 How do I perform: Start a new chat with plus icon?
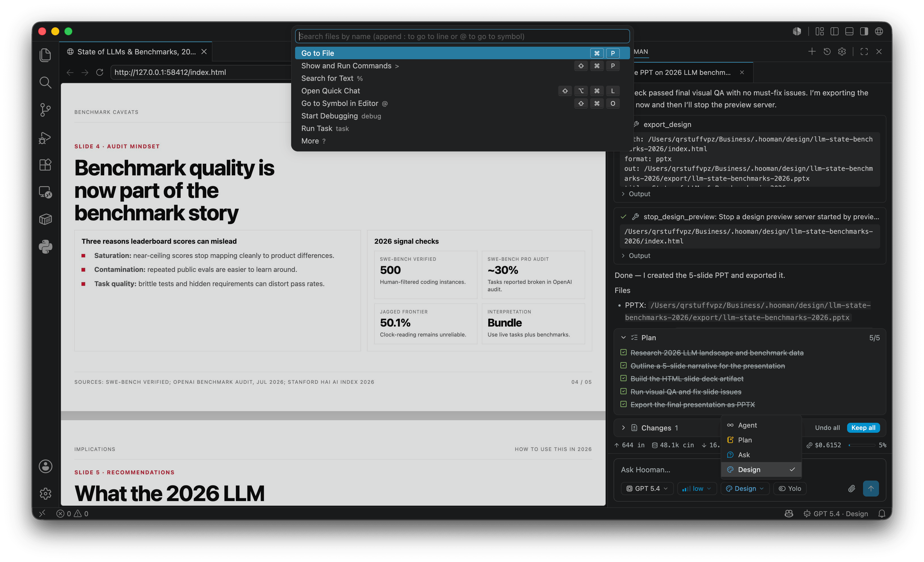(812, 52)
